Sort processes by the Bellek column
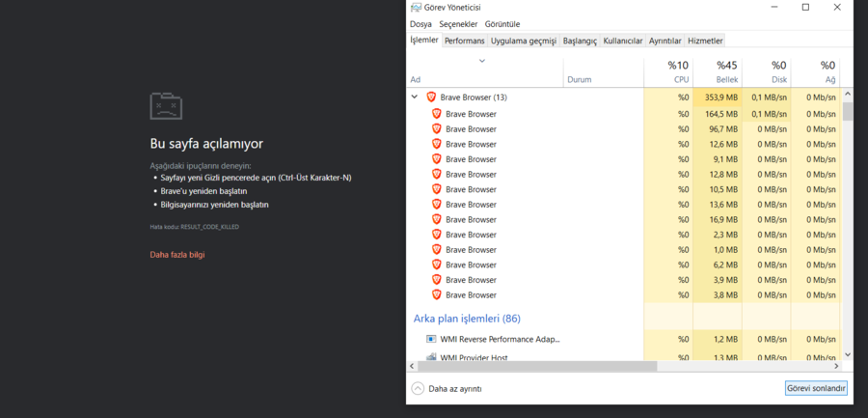 (x=718, y=72)
